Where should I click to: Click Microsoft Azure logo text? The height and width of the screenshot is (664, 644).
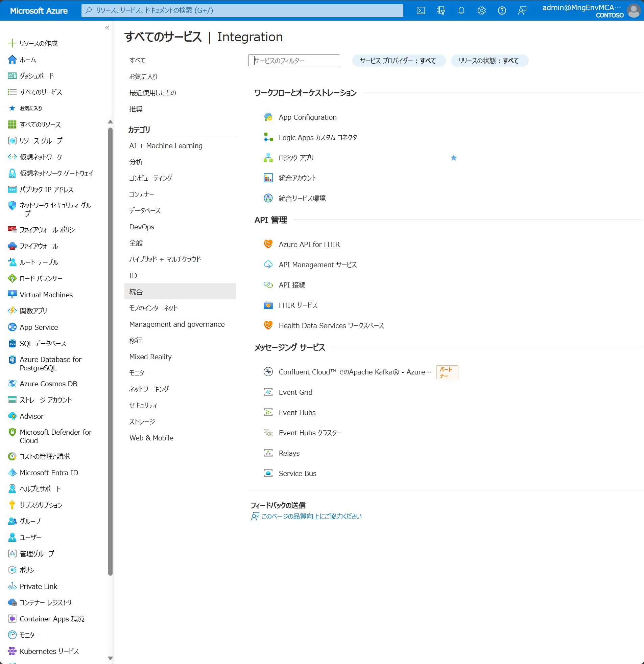click(x=39, y=10)
